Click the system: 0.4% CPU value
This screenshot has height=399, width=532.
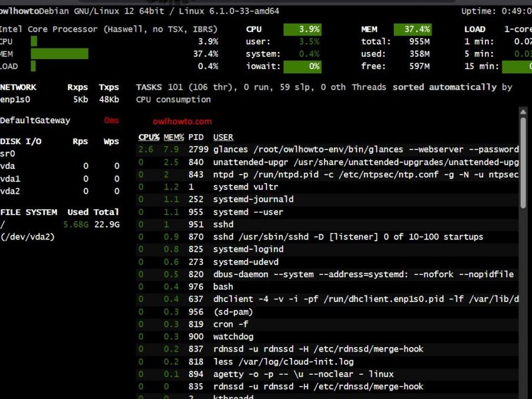click(x=309, y=54)
